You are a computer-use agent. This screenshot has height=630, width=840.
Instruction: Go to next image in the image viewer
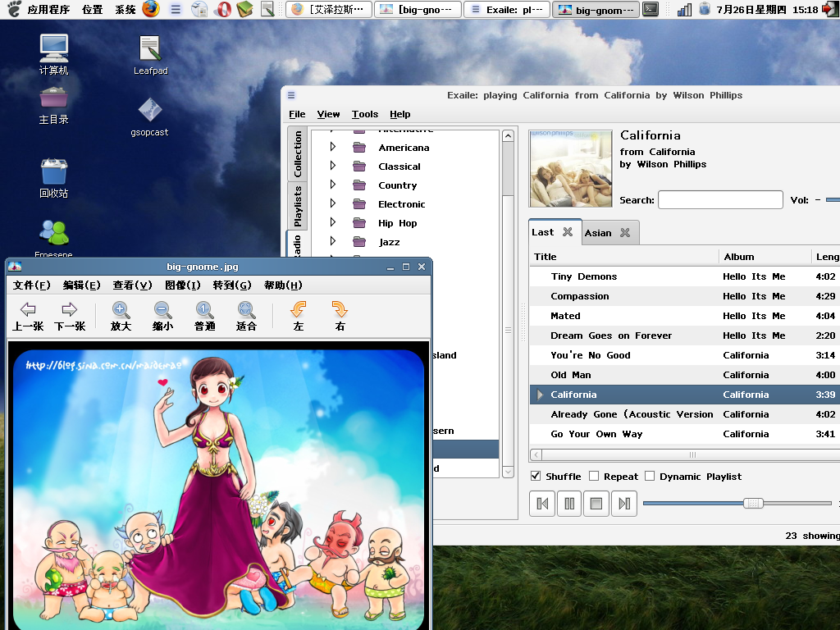(70, 316)
